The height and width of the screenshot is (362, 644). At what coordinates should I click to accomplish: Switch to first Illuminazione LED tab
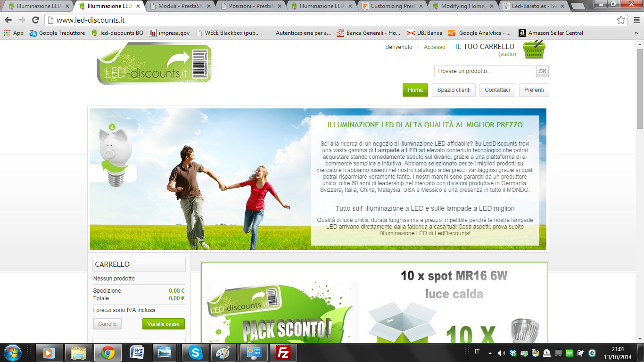tap(39, 6)
